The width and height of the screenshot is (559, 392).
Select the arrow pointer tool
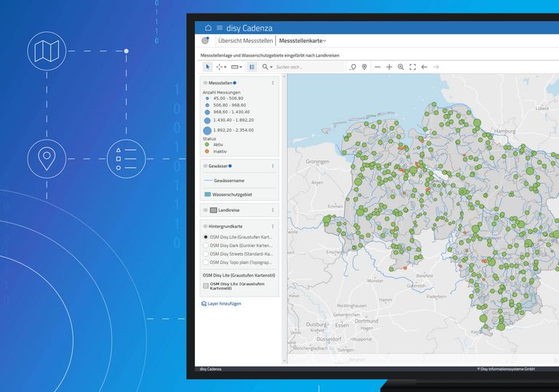click(x=207, y=67)
